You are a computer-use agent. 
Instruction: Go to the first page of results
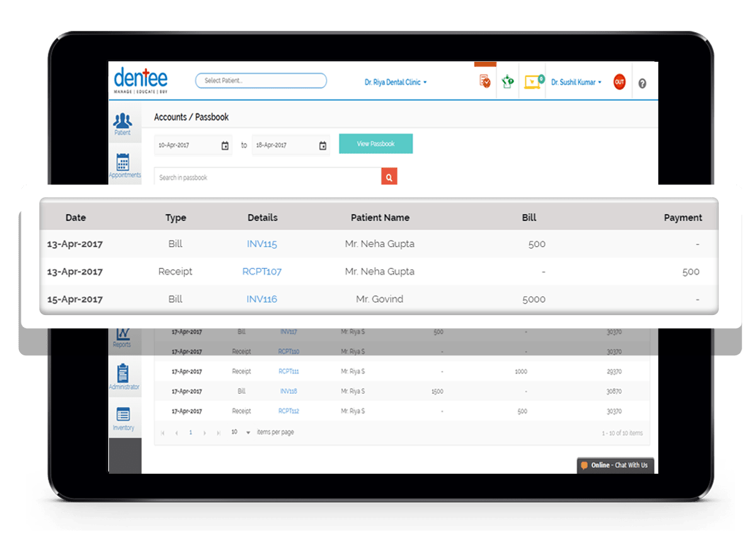[163, 433]
